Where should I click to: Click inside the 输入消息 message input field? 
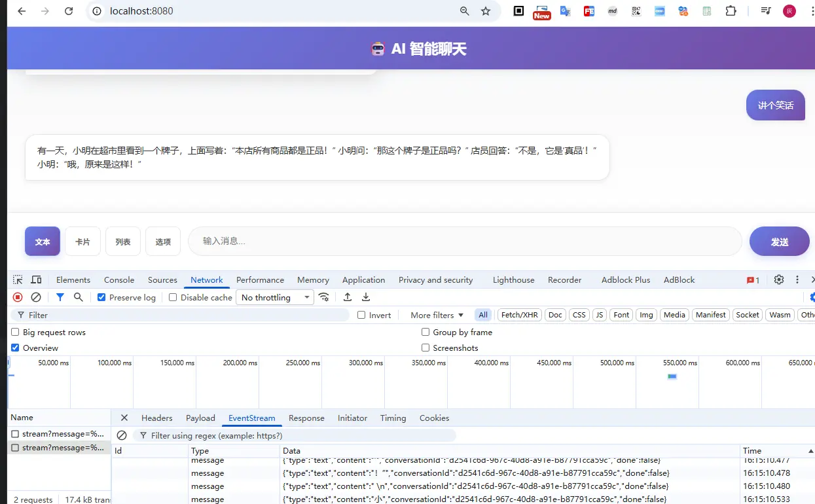464,241
